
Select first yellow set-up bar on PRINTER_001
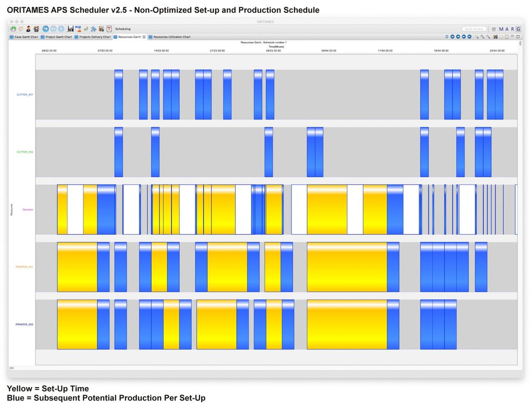coord(77,267)
